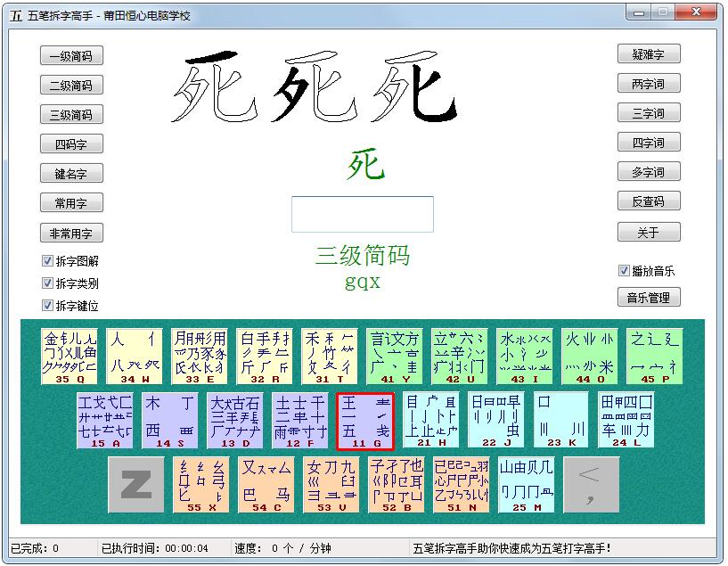Click the typing input box

[364, 214]
